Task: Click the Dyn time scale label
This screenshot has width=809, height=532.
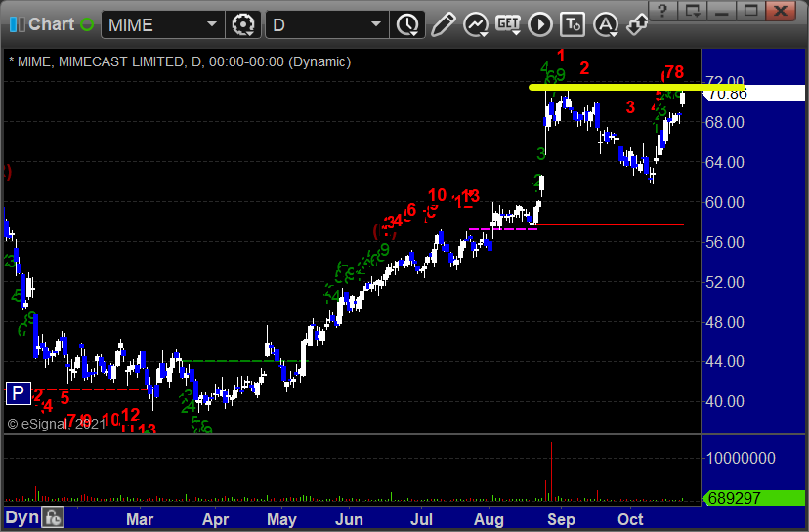Action: tap(22, 517)
